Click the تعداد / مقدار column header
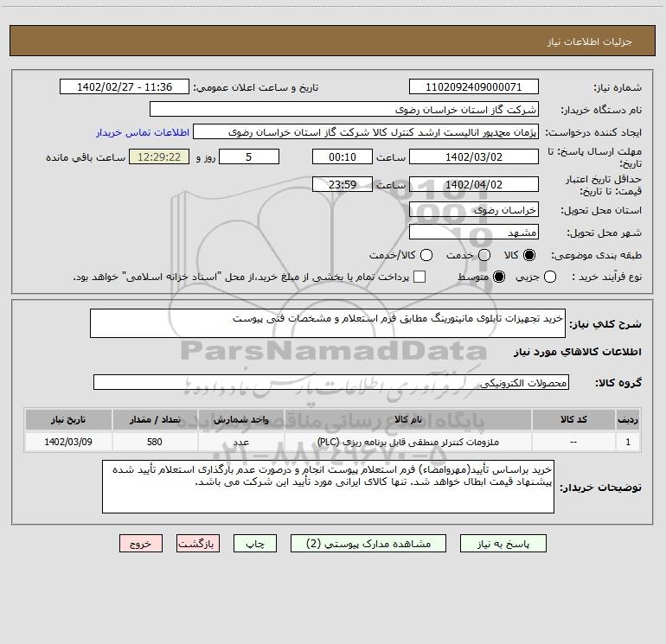The image size is (666, 644). point(155,420)
